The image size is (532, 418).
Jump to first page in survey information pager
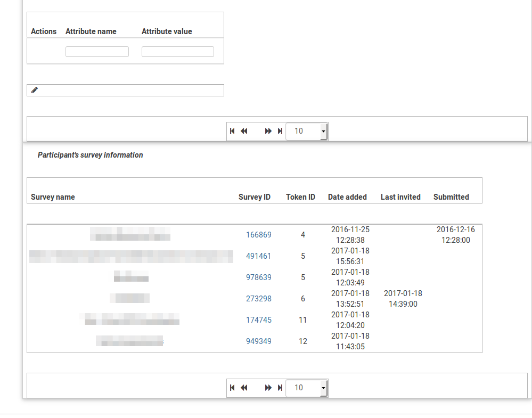(x=232, y=388)
